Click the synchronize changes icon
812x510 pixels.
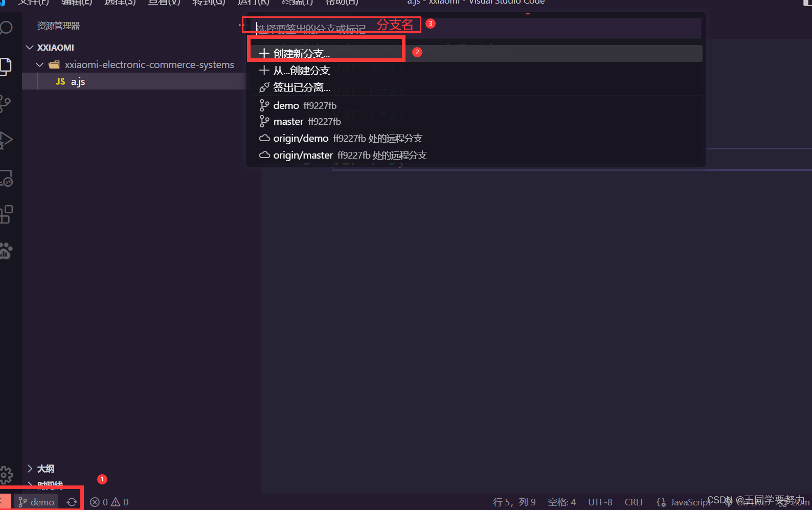tap(72, 502)
